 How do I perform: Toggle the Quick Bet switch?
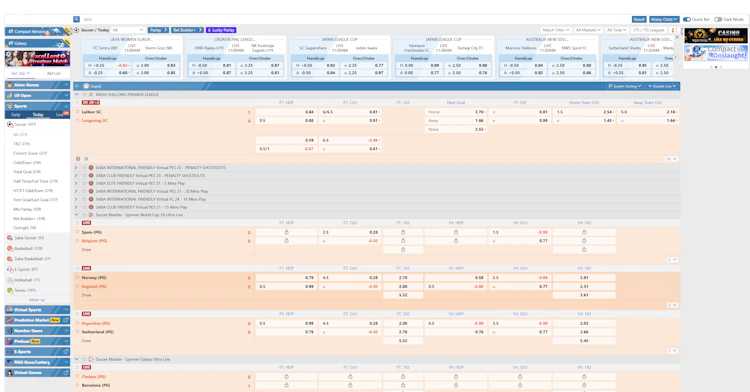click(x=687, y=19)
